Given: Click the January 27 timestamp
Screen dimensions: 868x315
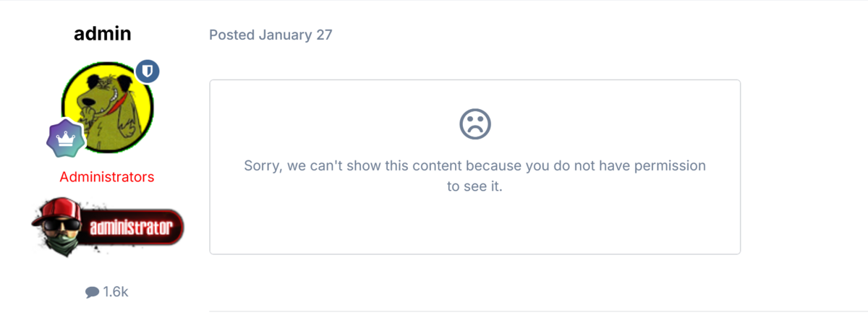Looking at the screenshot, I should (x=295, y=35).
